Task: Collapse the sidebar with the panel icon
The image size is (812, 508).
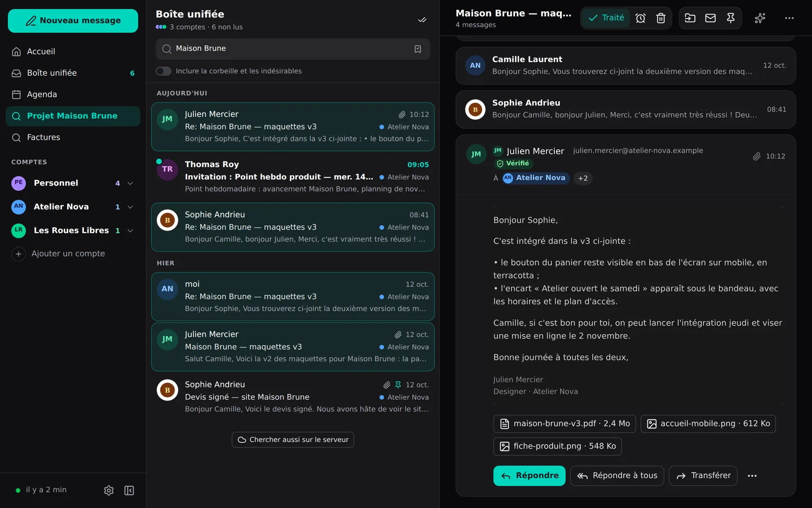Action: 129,490
